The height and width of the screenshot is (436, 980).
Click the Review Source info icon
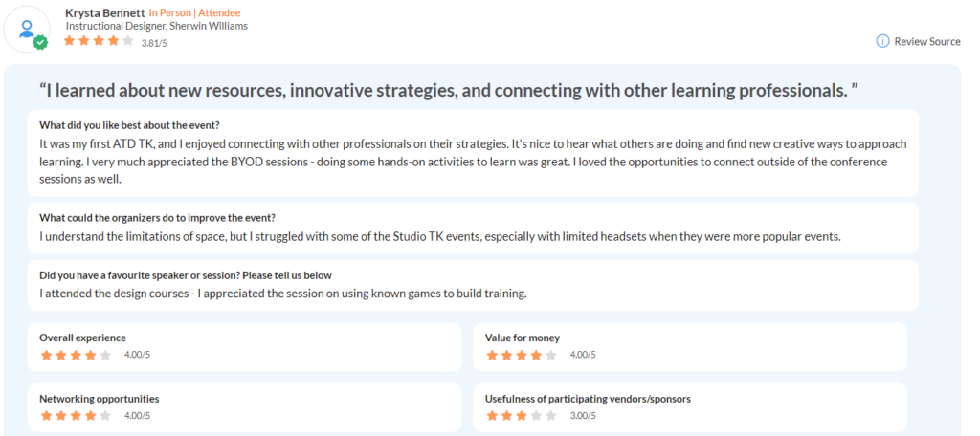(882, 41)
